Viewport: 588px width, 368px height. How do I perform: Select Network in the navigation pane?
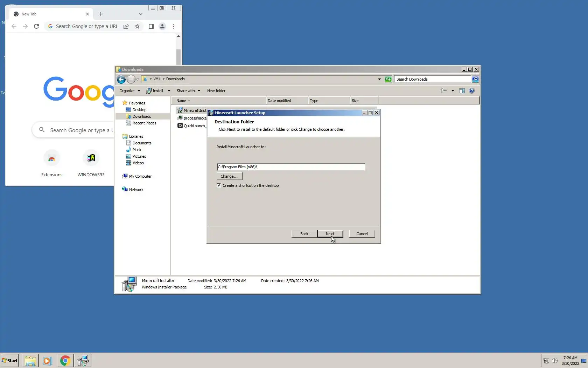pos(136,190)
